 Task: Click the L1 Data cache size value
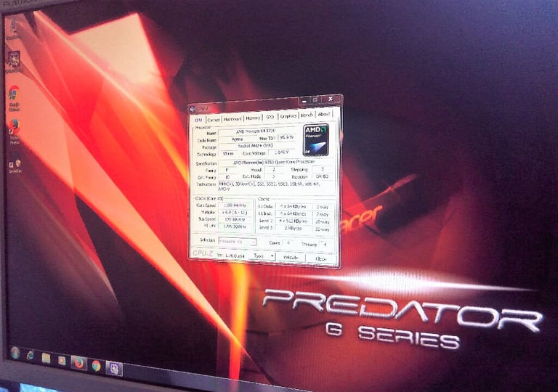coord(293,206)
